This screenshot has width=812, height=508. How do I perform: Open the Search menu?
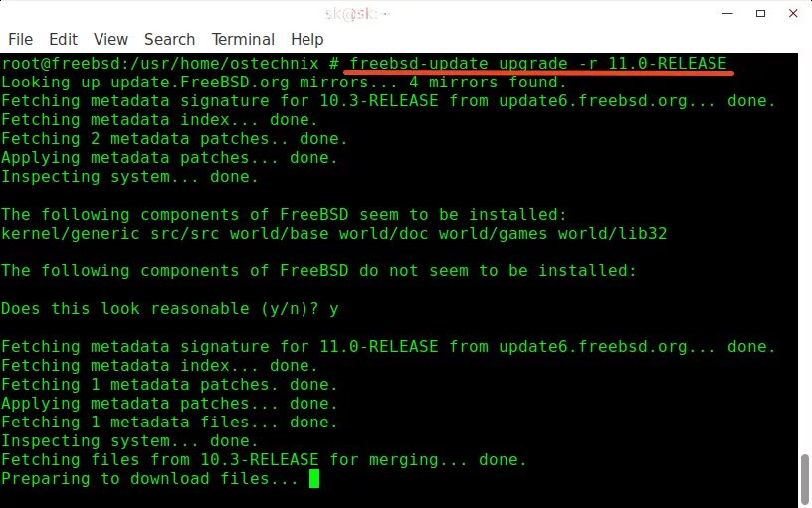[169, 40]
